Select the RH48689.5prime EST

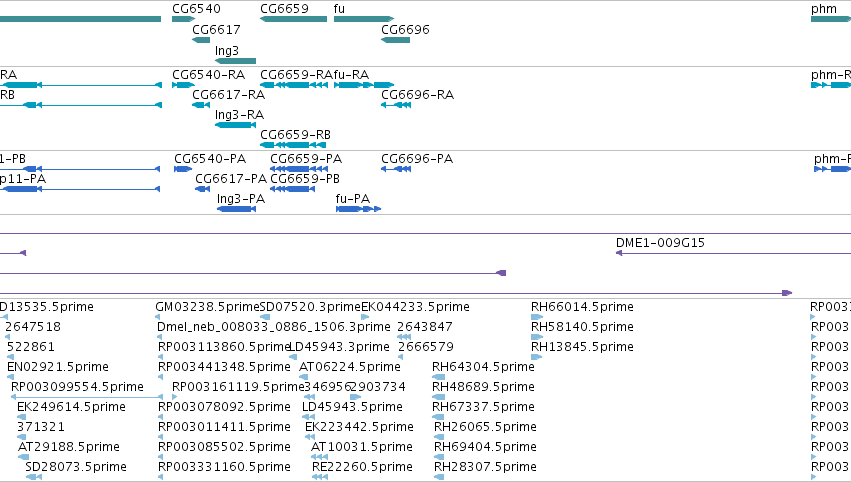click(439, 397)
